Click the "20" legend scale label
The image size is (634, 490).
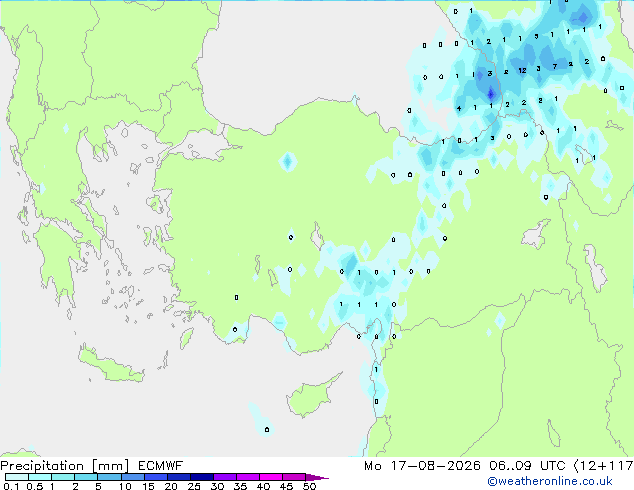[x=171, y=486]
